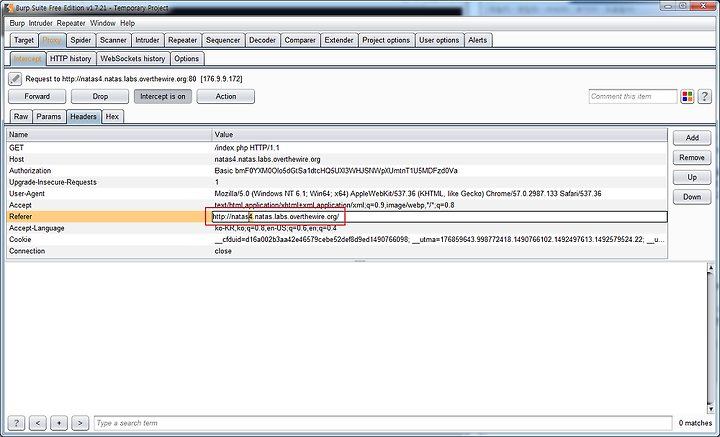Switch to the Repeater tool tab
Screen dimensions: 720x437
coord(182,40)
